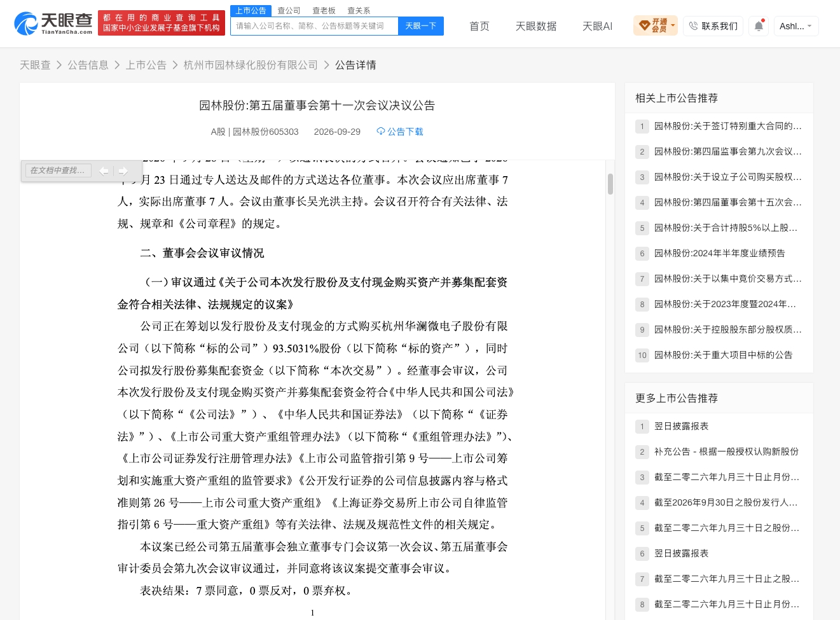Viewport: 840px width, 620px height.
Task: Focus the company name search field
Action: click(314, 26)
